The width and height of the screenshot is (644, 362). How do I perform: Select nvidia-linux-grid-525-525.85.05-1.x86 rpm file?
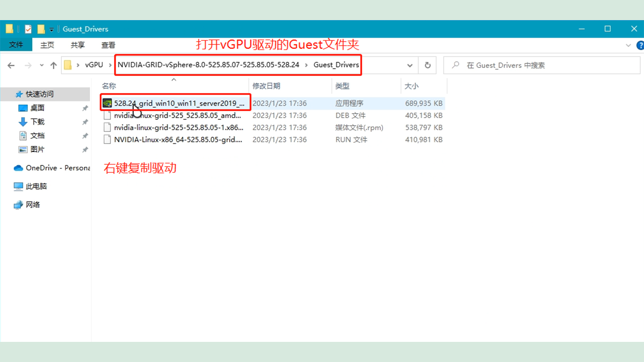[x=179, y=128]
